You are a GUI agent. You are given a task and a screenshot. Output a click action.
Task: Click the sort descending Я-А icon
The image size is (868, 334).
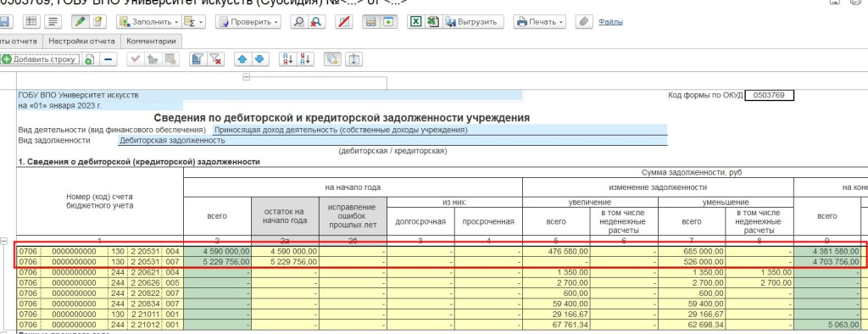point(305,59)
